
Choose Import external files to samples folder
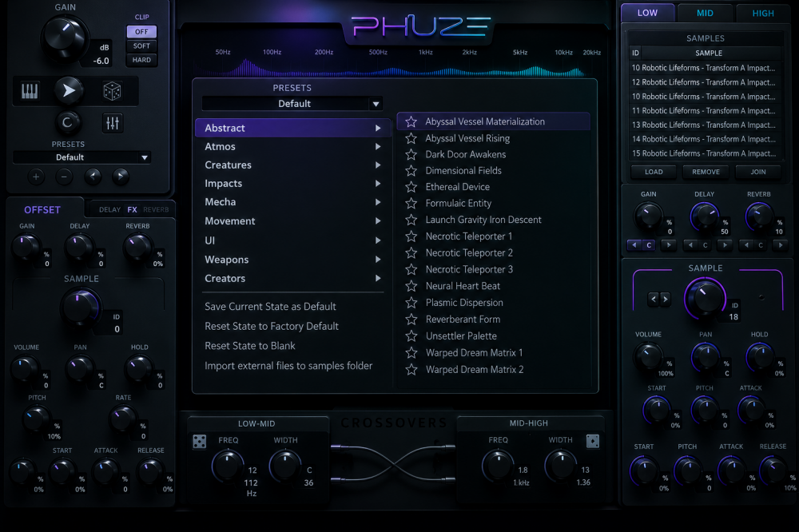coord(288,366)
